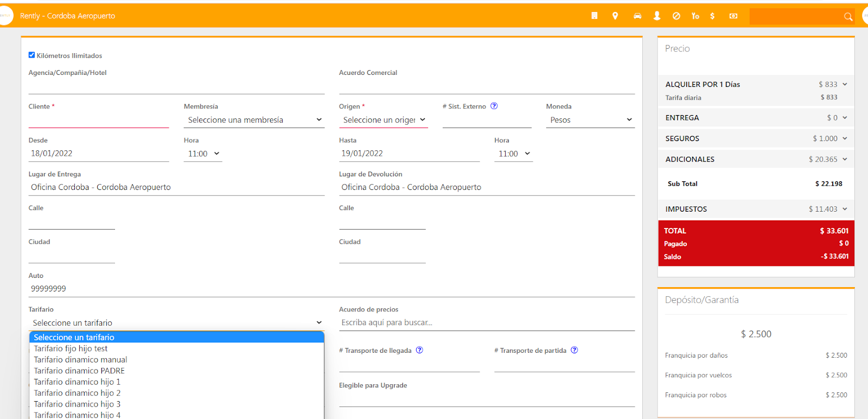
Task: Click the dollar sign icon
Action: point(712,16)
